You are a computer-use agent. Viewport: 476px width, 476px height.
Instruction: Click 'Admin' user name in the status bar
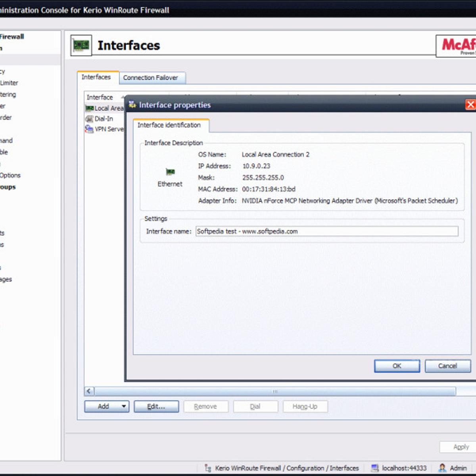pos(458,468)
